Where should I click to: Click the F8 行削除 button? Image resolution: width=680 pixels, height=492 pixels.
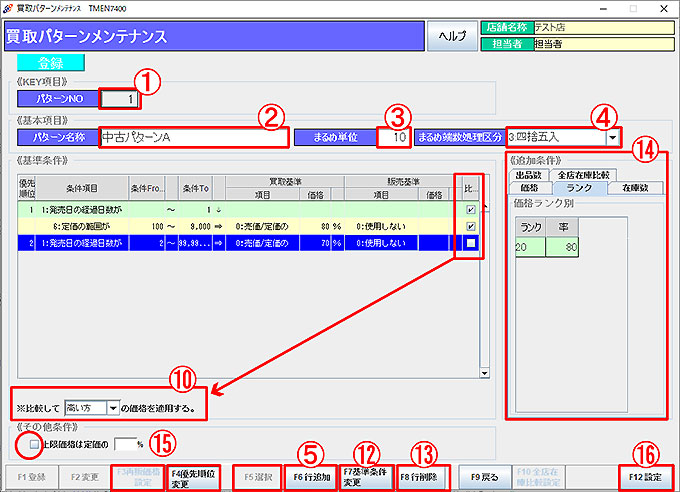click(x=422, y=477)
